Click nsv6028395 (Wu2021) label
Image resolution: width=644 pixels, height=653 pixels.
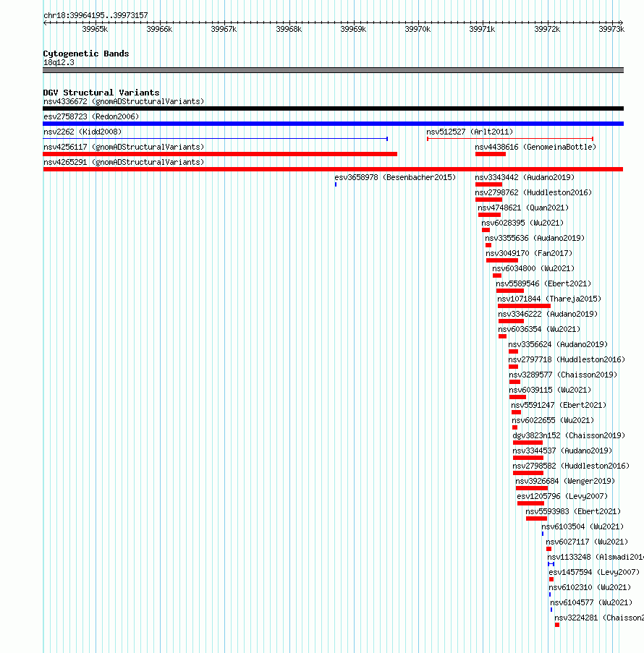tap(522, 223)
